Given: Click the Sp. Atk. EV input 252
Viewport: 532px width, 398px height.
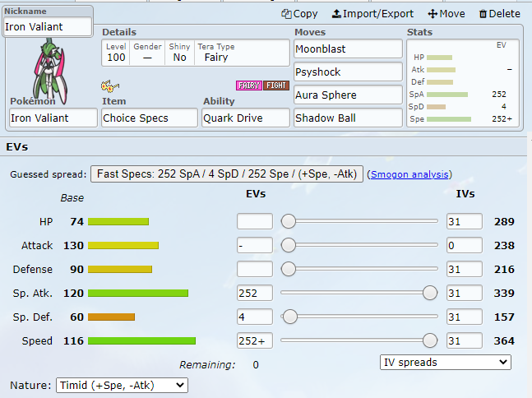Looking at the screenshot, I should coord(255,294).
